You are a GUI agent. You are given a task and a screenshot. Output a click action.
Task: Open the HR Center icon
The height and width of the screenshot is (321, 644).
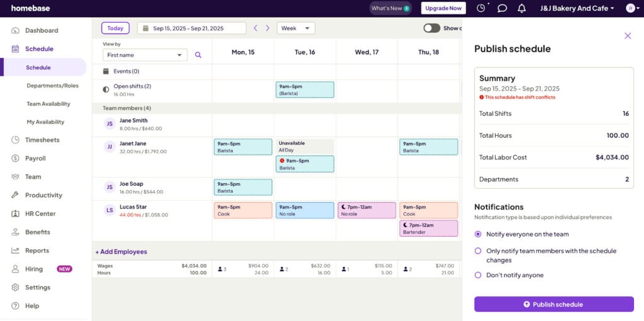coord(15,214)
